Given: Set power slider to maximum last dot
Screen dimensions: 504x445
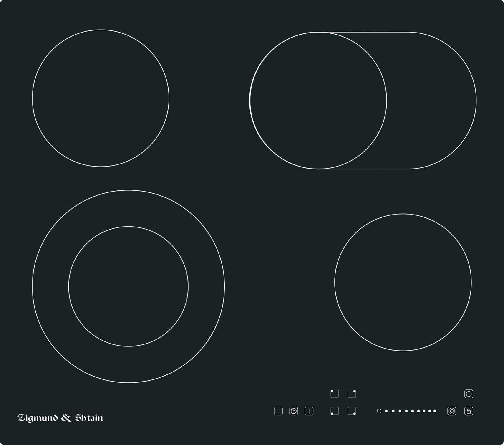Looking at the screenshot, I should pos(434,411).
